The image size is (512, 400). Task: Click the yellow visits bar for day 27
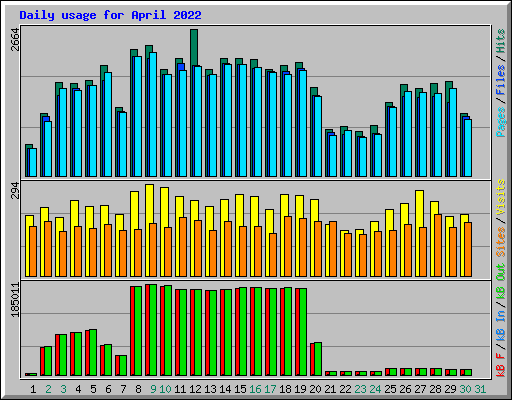[x=419, y=209]
